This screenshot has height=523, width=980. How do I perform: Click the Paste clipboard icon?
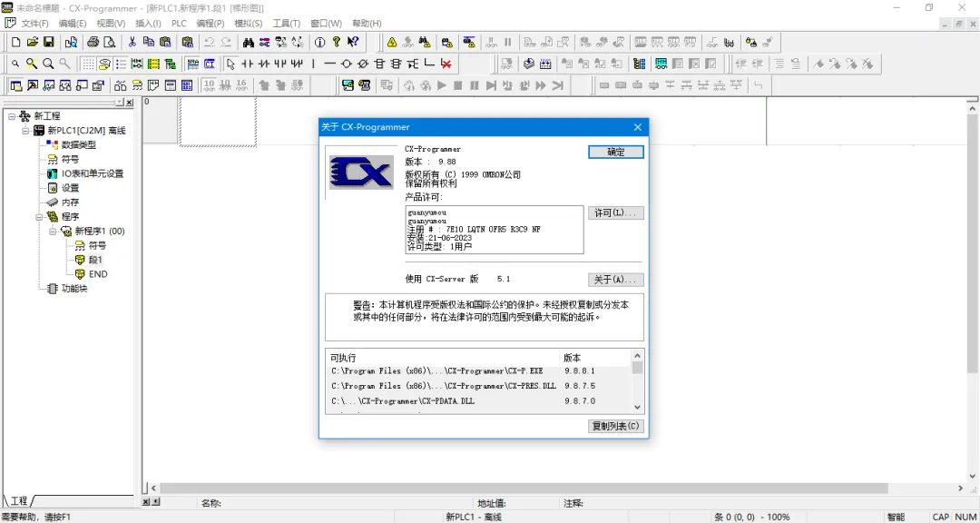point(165,42)
